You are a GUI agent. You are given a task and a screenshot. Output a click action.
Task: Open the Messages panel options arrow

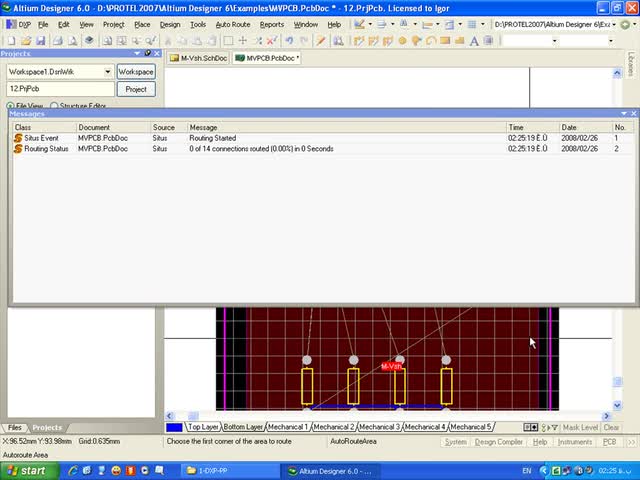(x=624, y=113)
